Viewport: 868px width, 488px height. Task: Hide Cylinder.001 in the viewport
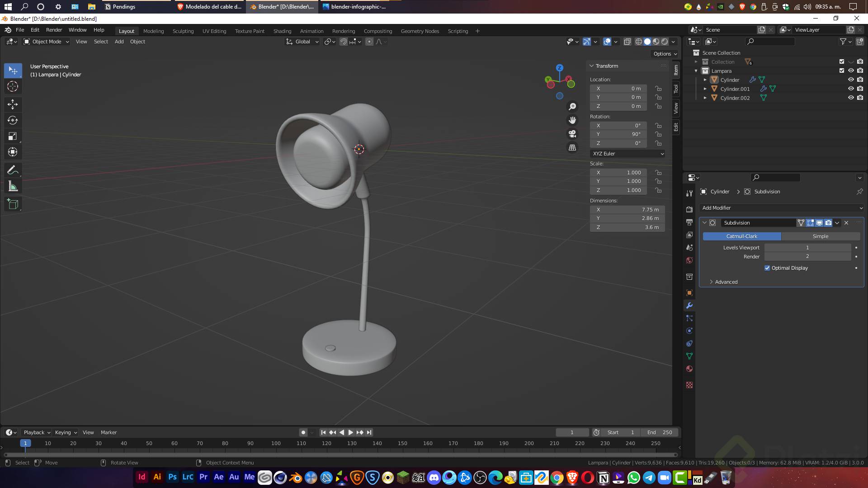(850, 89)
